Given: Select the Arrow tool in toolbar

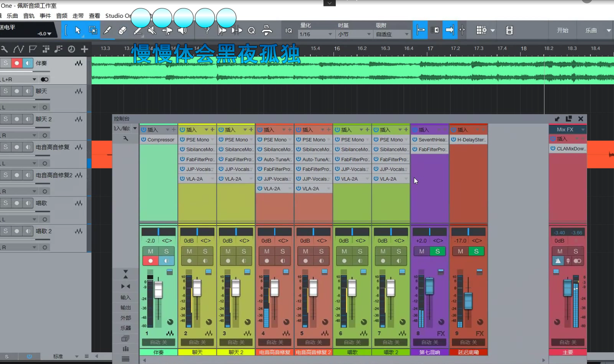Looking at the screenshot, I should [x=78, y=30].
